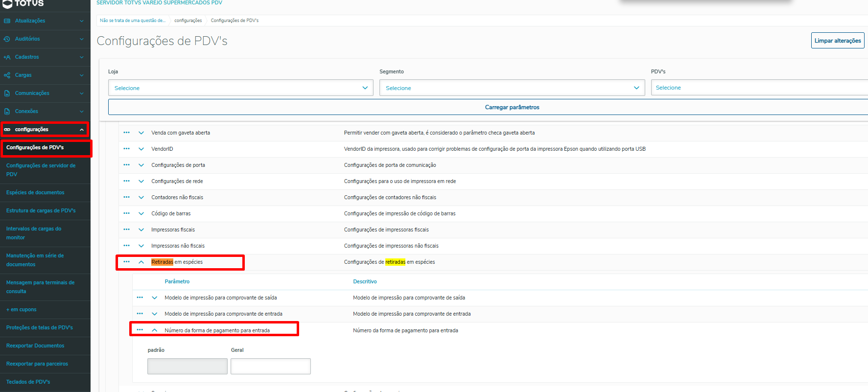Open the '+ em cupons' menu item

coord(45,309)
